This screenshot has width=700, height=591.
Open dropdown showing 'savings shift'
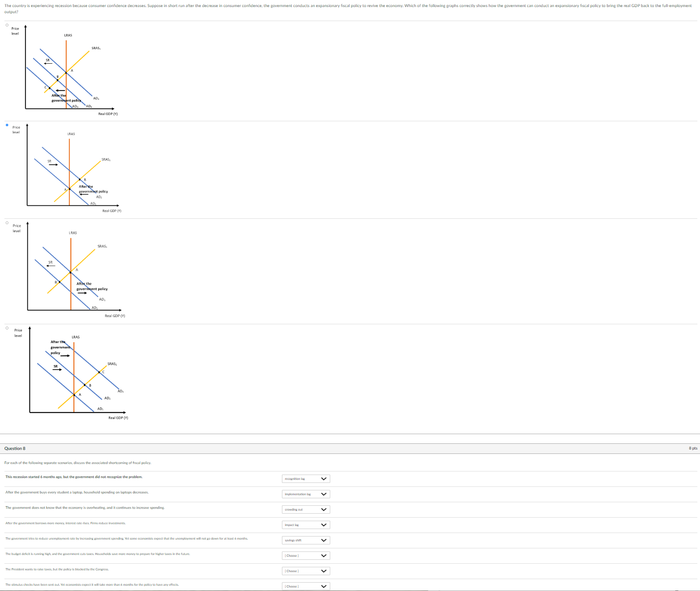click(306, 540)
